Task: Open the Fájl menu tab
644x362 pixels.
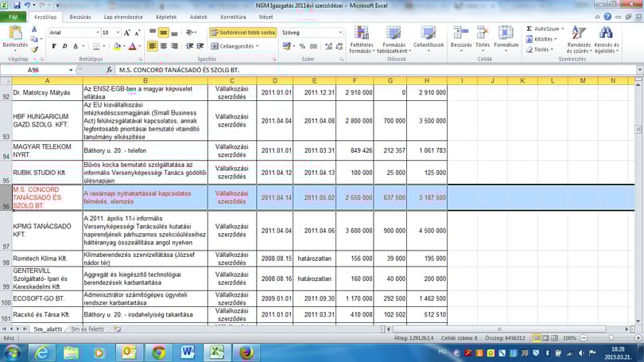Action: [14, 17]
